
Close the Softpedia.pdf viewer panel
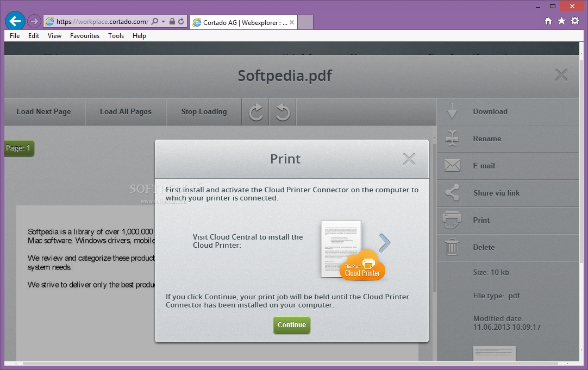(x=561, y=74)
